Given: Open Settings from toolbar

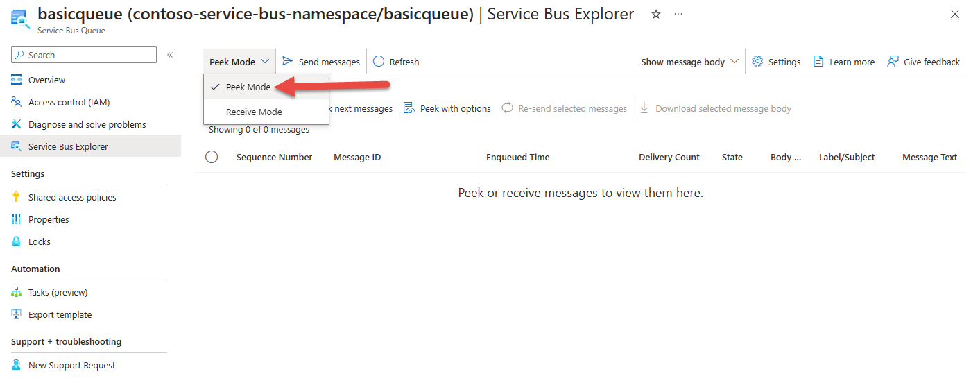Looking at the screenshot, I should tap(776, 62).
